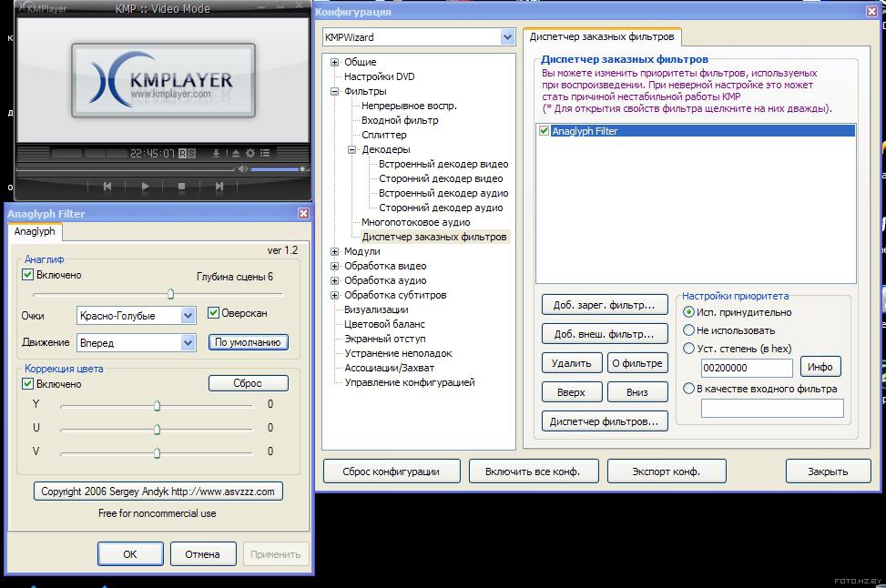
Task: Click Доб. внеш. фильтр button
Action: point(604,334)
